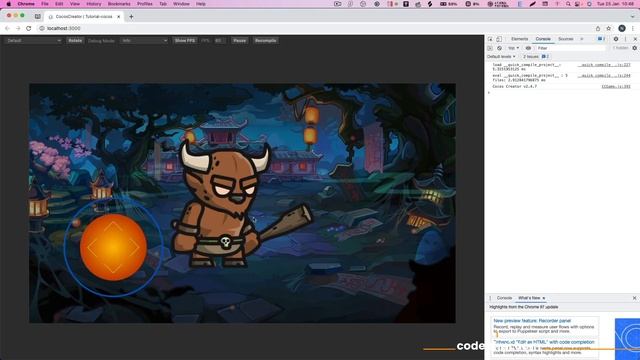Click the battery status icon in menu bar
This screenshot has height=360, width=640.
pos(448,4)
